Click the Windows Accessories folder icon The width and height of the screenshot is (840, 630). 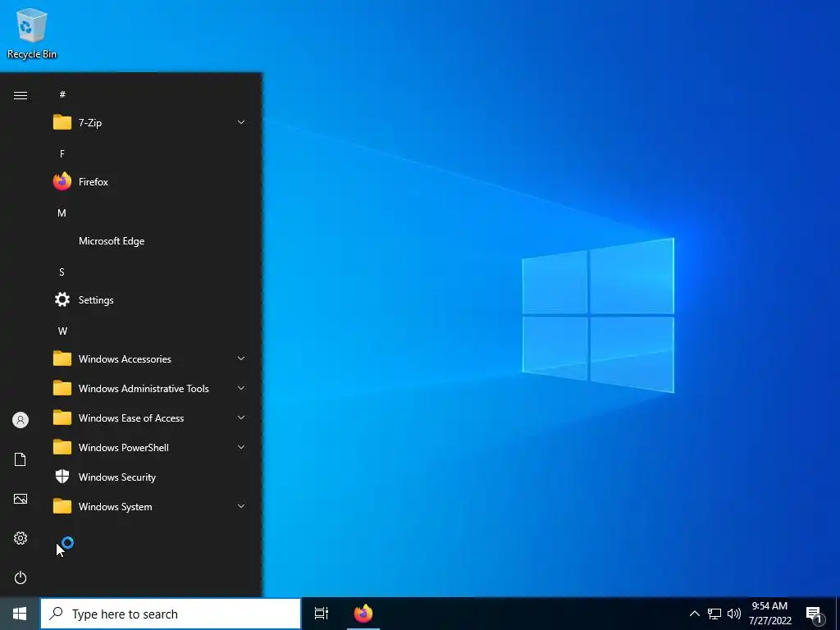62,358
